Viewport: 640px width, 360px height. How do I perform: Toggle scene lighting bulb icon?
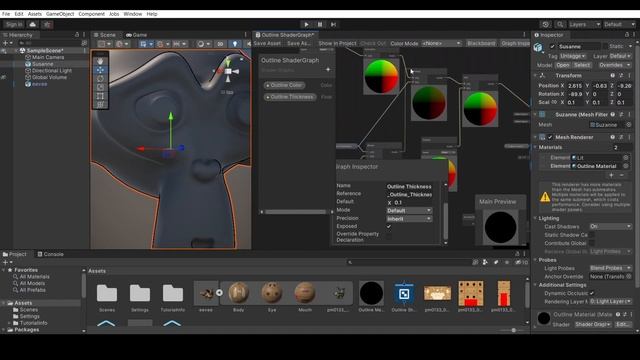pyautogui.click(x=235, y=44)
